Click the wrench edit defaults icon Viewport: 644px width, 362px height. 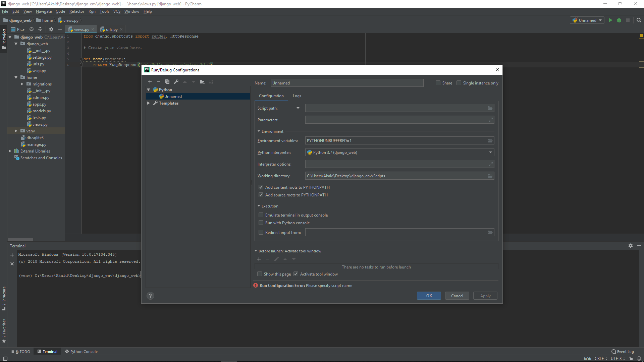(176, 82)
